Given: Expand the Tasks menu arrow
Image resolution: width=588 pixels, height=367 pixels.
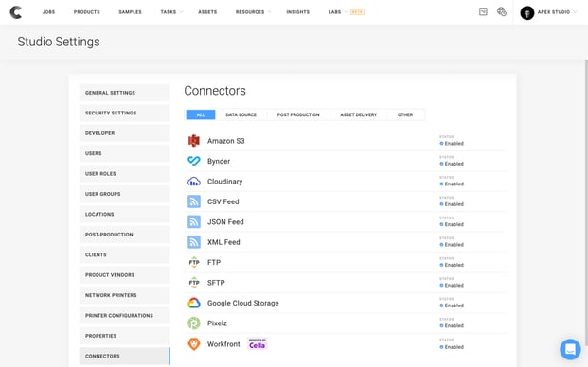Looking at the screenshot, I should (x=181, y=12).
